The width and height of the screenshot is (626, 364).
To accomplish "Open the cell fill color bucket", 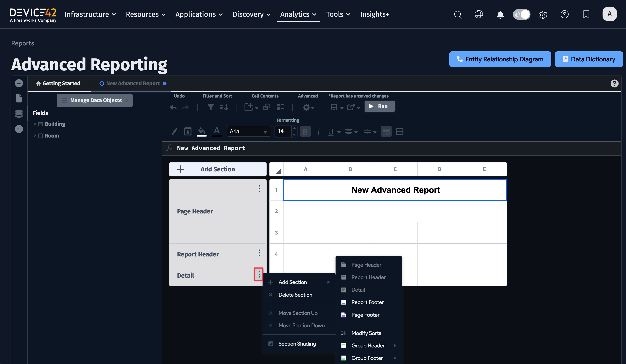I will coord(201,131).
